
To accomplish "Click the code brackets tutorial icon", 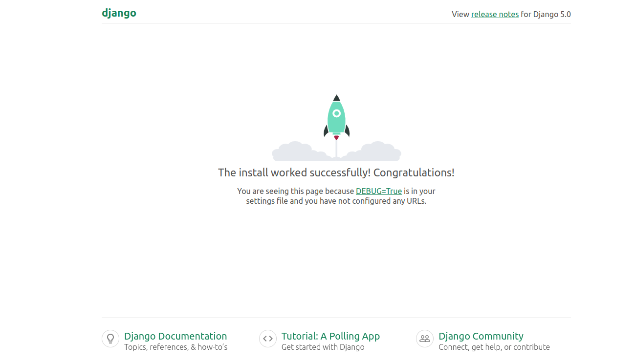I will pos(268,339).
